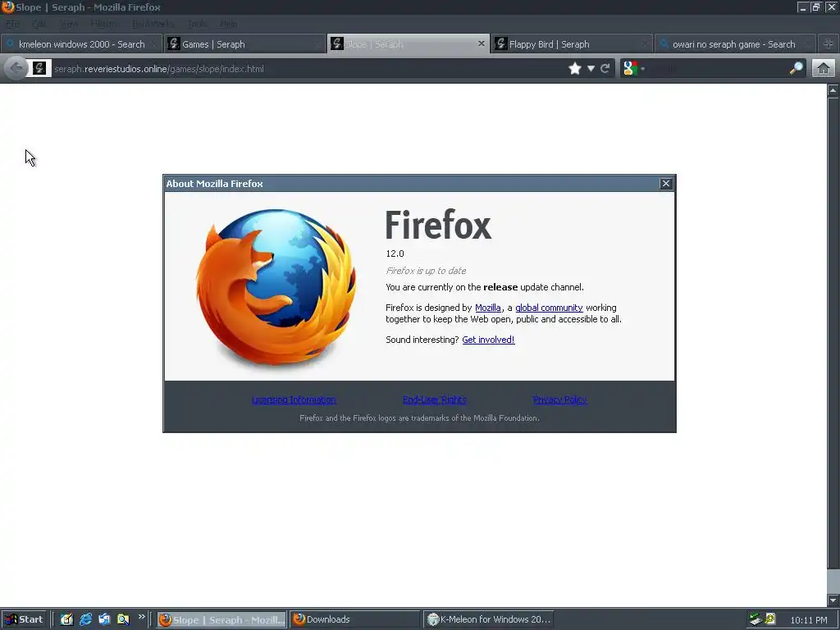This screenshot has width=840, height=630.
Task: Click the scrollbar up arrow
Action: (x=833, y=90)
